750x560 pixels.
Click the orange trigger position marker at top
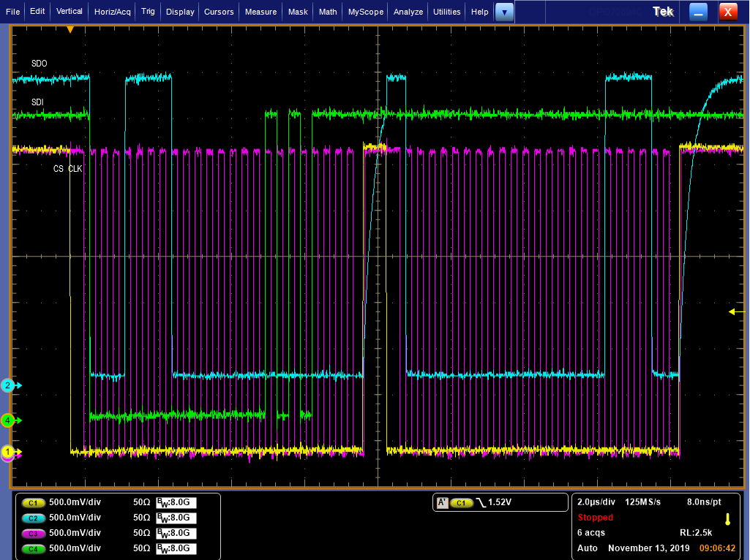[70, 29]
